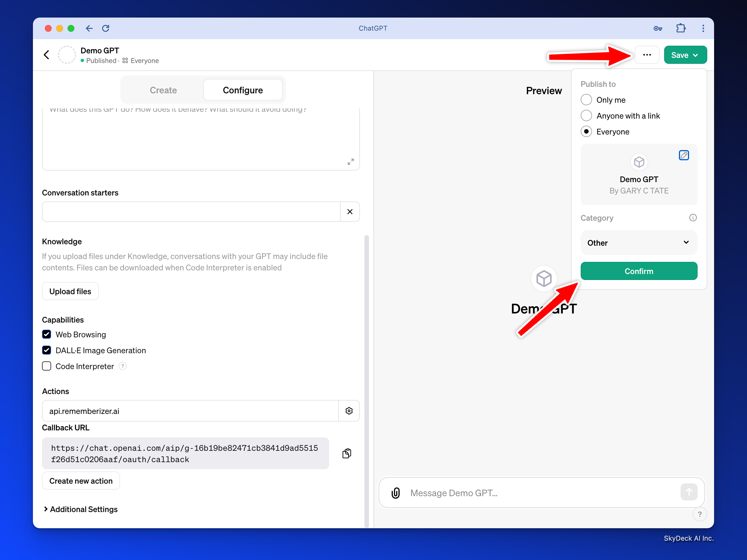Expand the instructions box with arrows icon
Image resolution: width=747 pixels, height=560 pixels.
point(351,162)
